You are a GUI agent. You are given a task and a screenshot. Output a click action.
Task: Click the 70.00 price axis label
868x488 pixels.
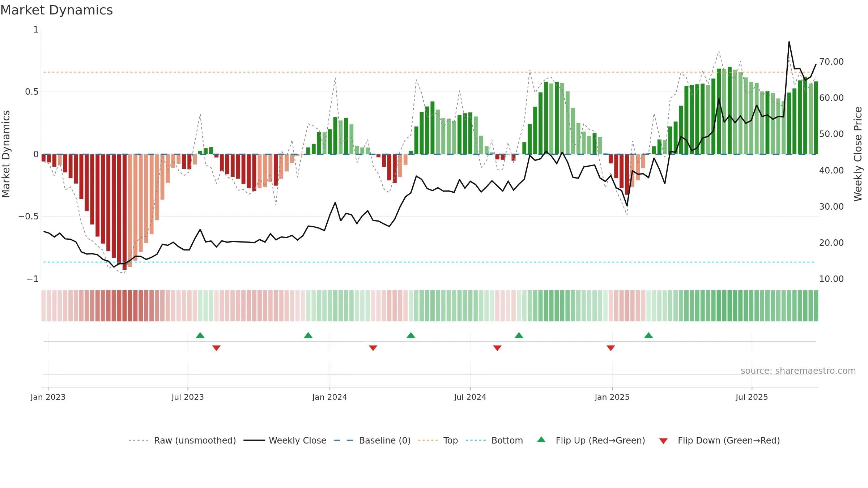click(x=831, y=62)
